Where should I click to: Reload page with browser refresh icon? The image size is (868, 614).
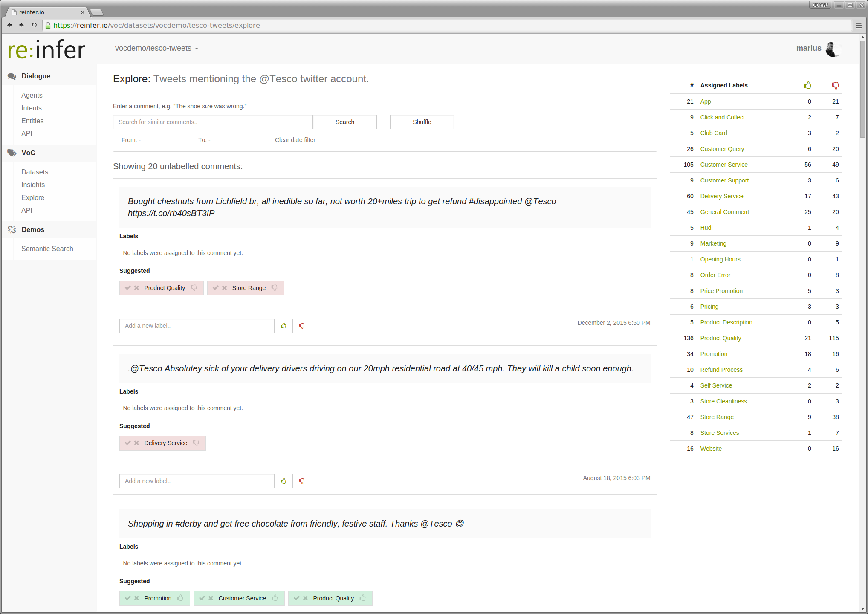[34, 25]
